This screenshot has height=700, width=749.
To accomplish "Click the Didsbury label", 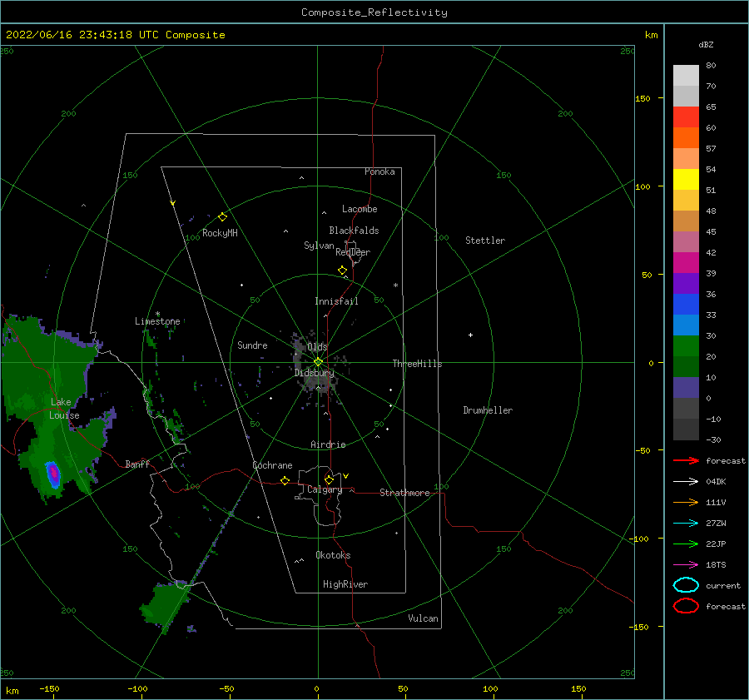I will [x=314, y=373].
